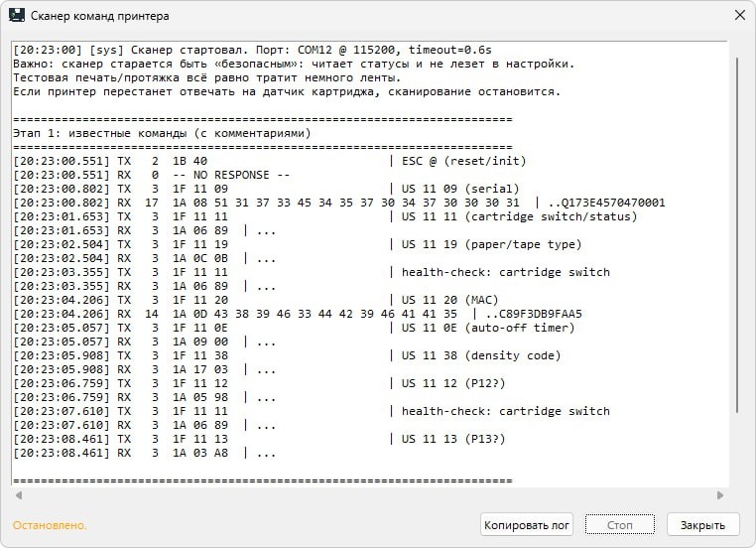The height and width of the screenshot is (548, 756).
Task: Click the timestamp [20:23:04.206] on the RX line
Action: point(62,314)
